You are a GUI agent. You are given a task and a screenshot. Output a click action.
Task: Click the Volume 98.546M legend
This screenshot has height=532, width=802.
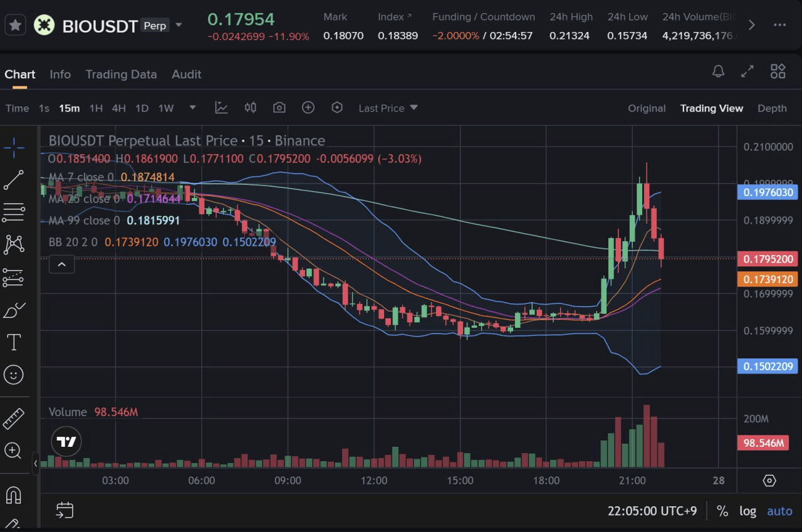[x=93, y=412]
